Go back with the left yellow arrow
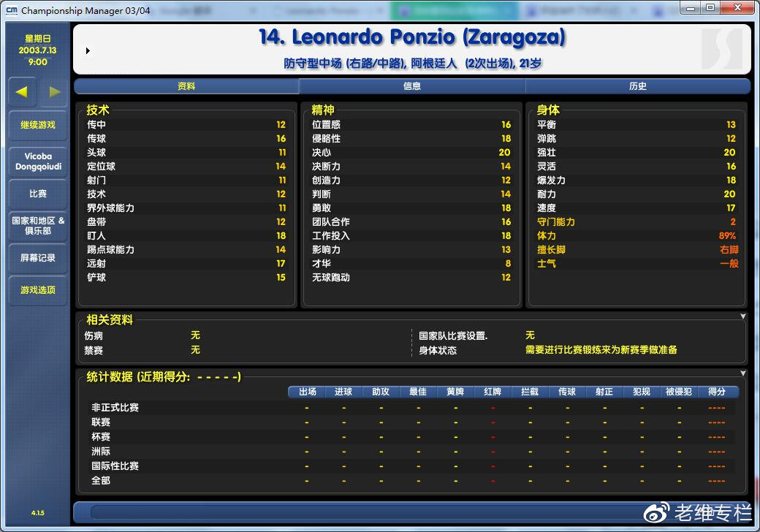This screenshot has width=760, height=532. [22, 91]
